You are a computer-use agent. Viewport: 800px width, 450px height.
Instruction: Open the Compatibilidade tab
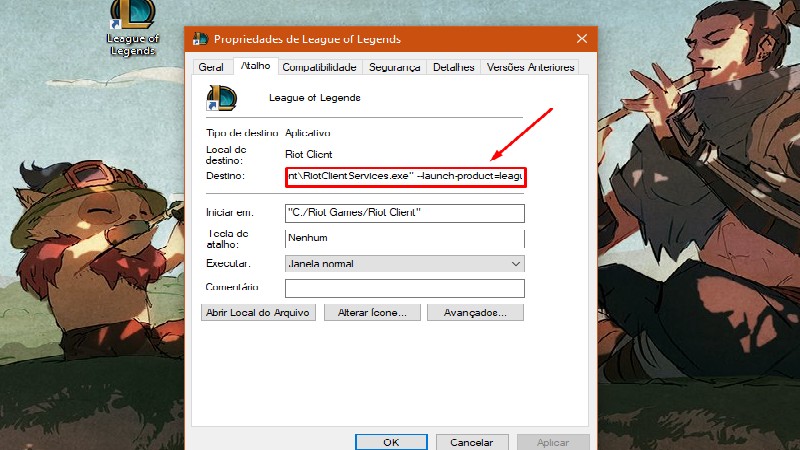coord(319,67)
